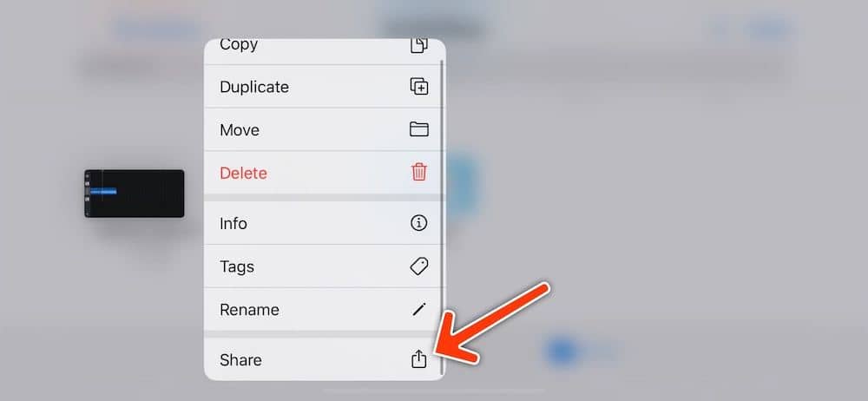868x401 pixels.
Task: Select the Tags menu entry
Action: (325, 266)
